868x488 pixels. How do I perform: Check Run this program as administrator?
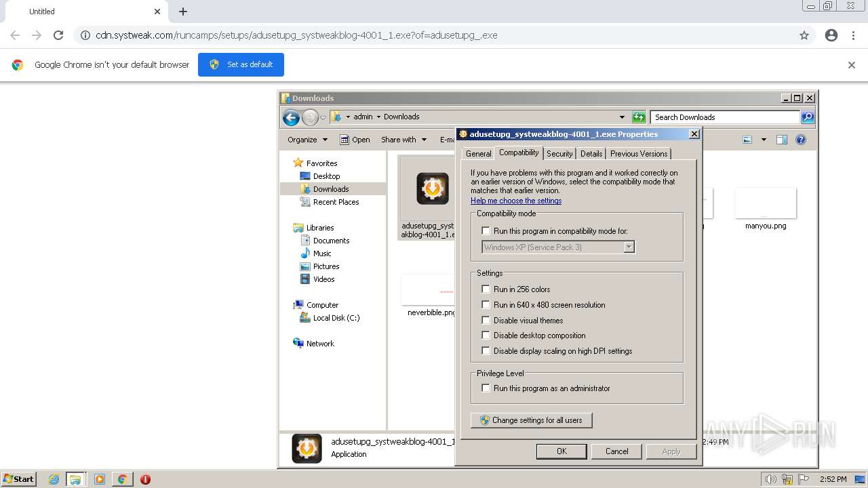coord(486,388)
